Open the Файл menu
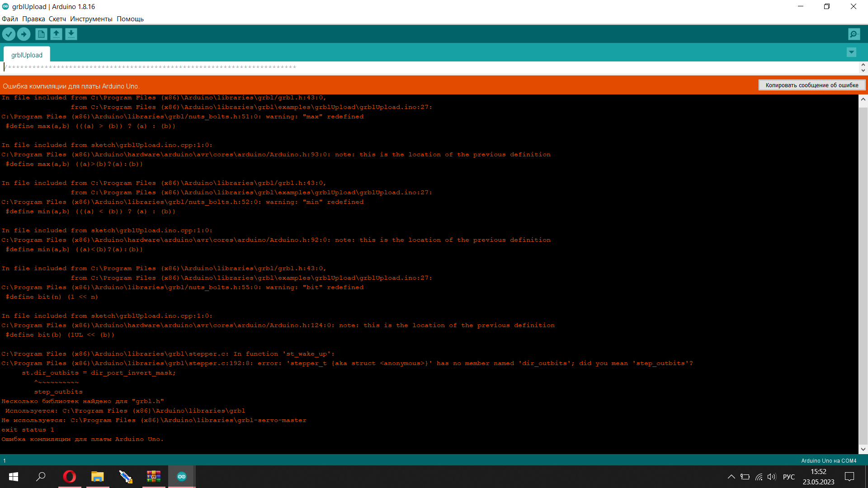Viewport: 868px width, 488px height. [10, 19]
